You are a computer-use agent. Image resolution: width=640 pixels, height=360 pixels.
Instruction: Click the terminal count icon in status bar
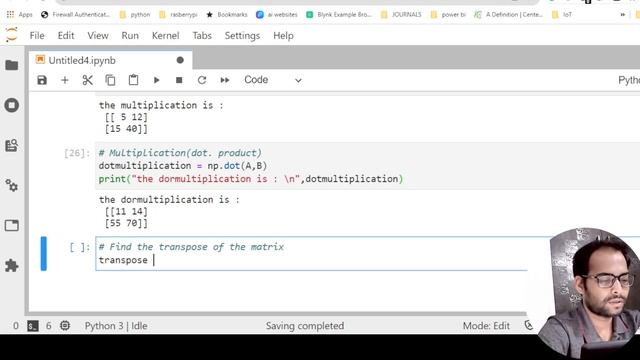(x=33, y=326)
